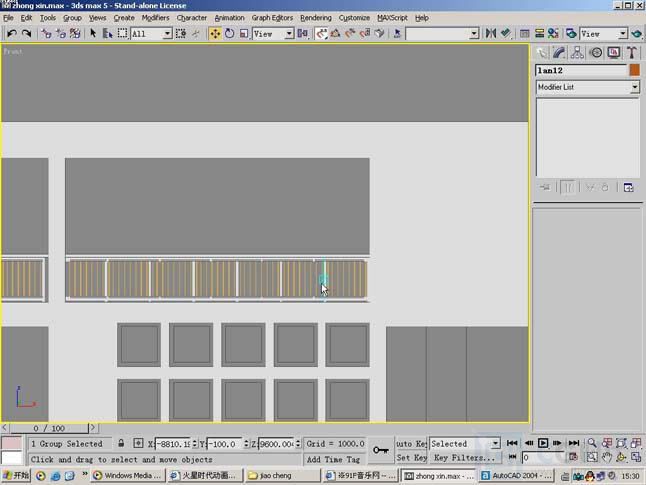
Task: Activate Bind to Space Warp tool
Action: tap(75, 33)
